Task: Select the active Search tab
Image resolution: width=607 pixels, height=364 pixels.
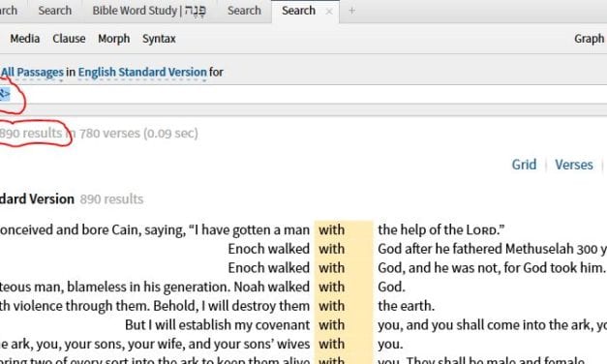Action: 298,11
